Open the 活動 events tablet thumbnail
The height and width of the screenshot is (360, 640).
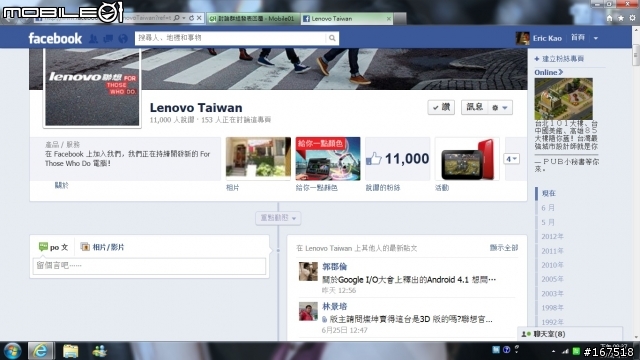[467, 158]
